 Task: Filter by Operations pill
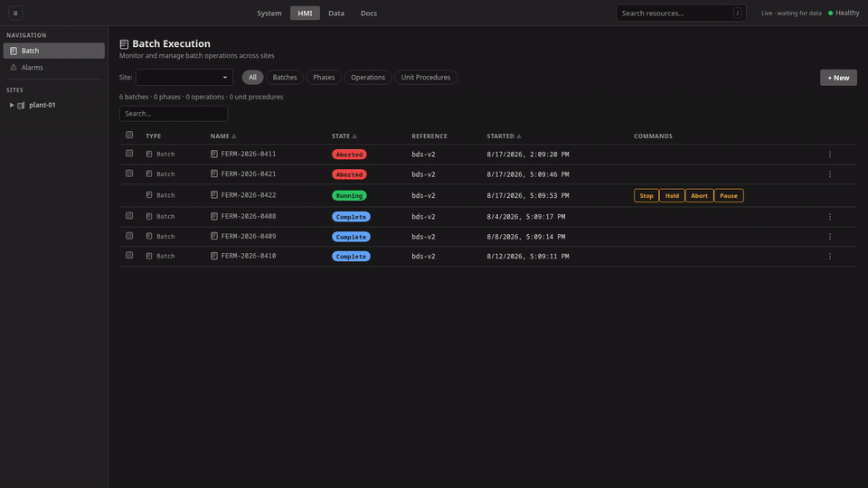click(368, 78)
